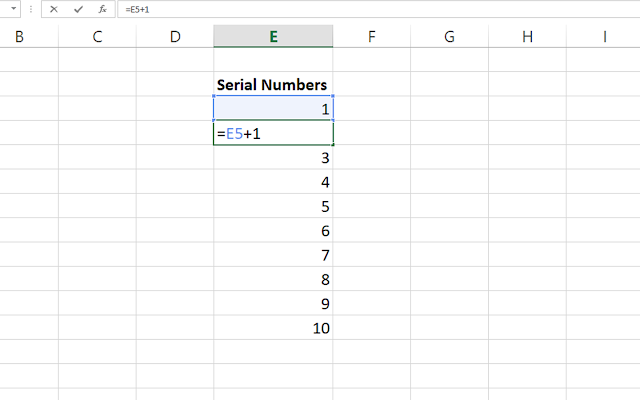Open the Insert Function fx dialog
The width and height of the screenshot is (640, 400).
pos(102,9)
